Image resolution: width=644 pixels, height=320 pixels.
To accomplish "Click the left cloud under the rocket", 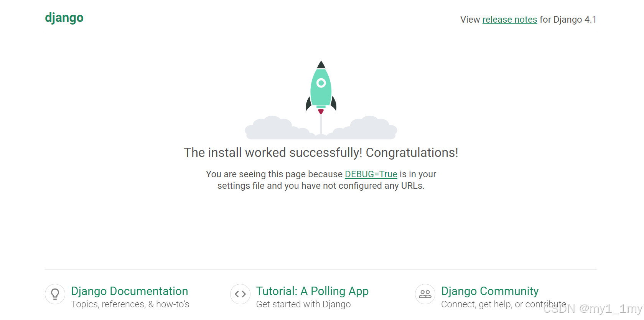I will 272,129.
